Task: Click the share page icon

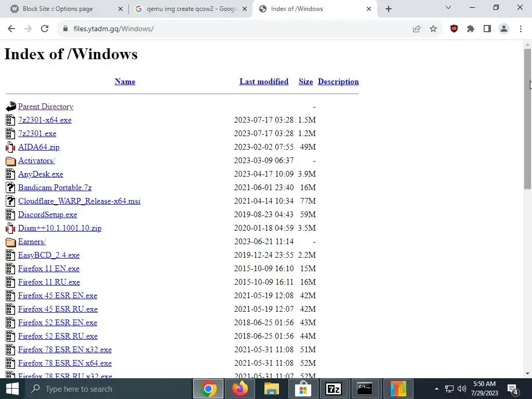Action: click(x=417, y=29)
